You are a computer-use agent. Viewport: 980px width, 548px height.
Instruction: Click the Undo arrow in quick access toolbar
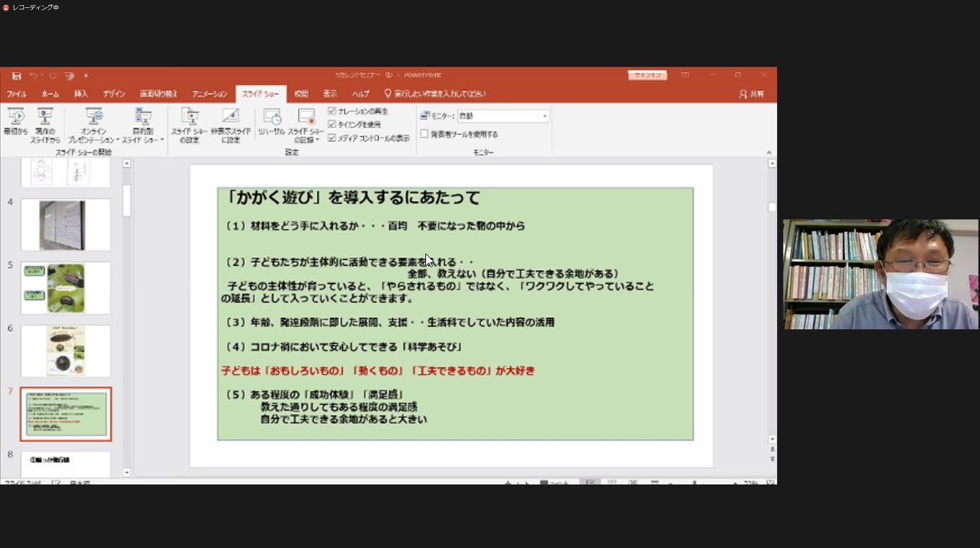click(x=33, y=76)
